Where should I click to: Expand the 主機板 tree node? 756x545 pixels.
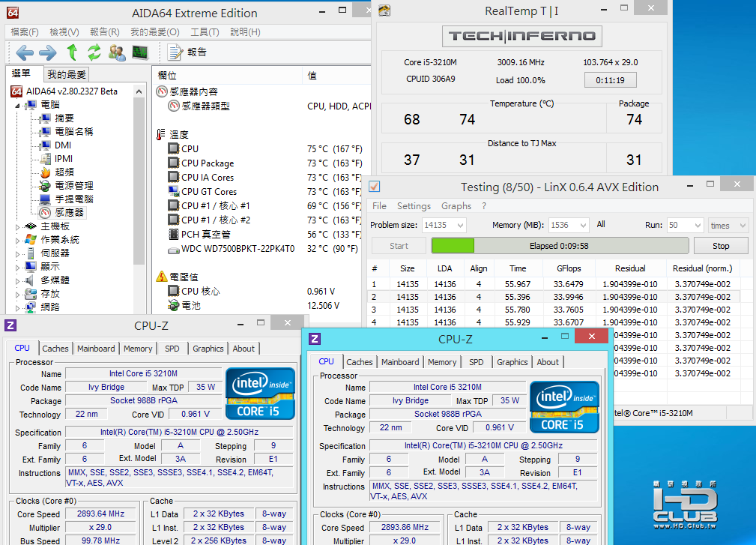click(x=18, y=226)
